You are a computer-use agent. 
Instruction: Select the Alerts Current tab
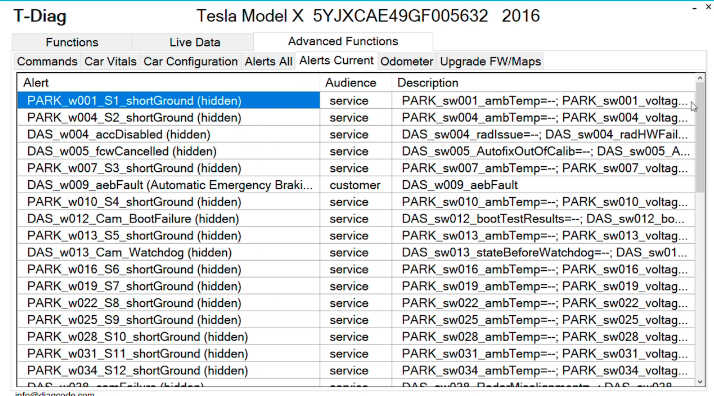[336, 61]
